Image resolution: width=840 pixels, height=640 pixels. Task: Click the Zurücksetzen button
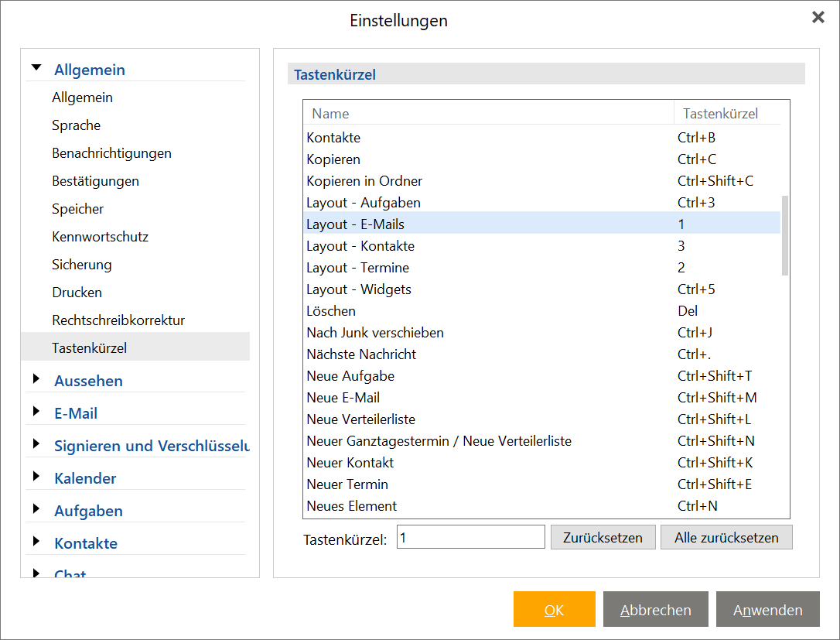(x=603, y=538)
